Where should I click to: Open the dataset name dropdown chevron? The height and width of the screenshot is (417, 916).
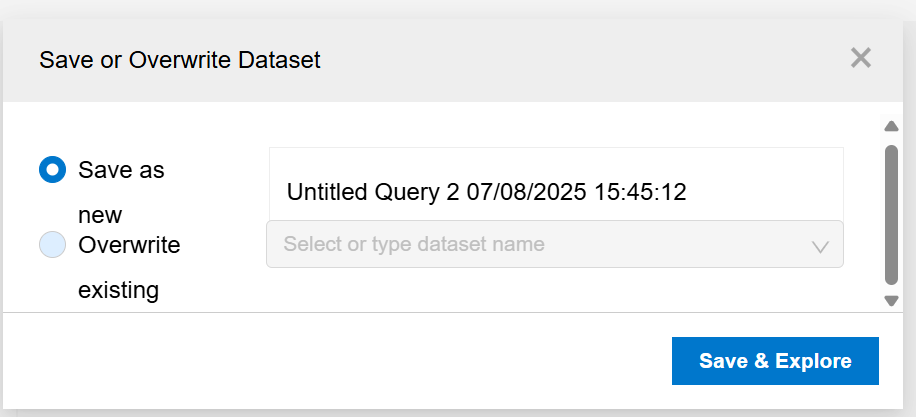(x=820, y=246)
